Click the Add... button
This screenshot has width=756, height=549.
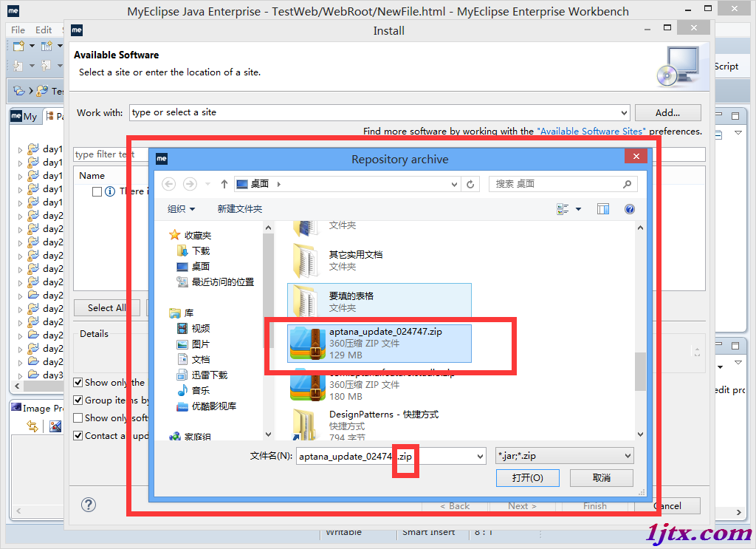(667, 113)
